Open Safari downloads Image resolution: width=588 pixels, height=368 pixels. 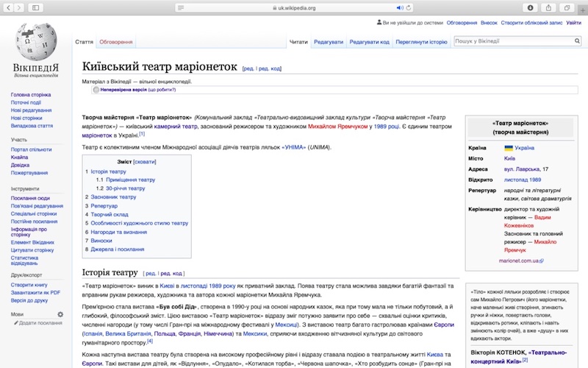click(530, 7)
